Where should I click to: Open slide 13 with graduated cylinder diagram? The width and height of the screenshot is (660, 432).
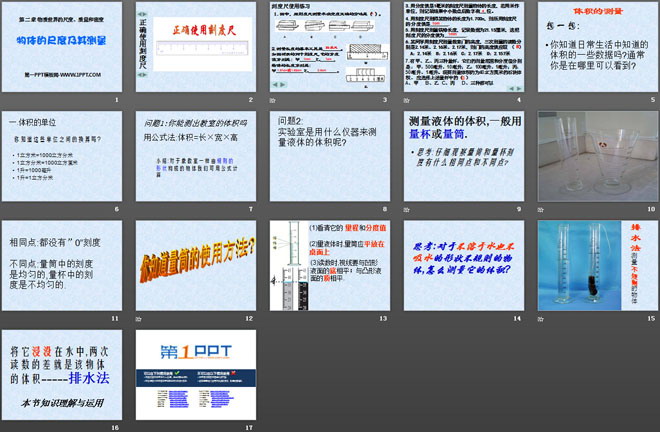click(330, 265)
